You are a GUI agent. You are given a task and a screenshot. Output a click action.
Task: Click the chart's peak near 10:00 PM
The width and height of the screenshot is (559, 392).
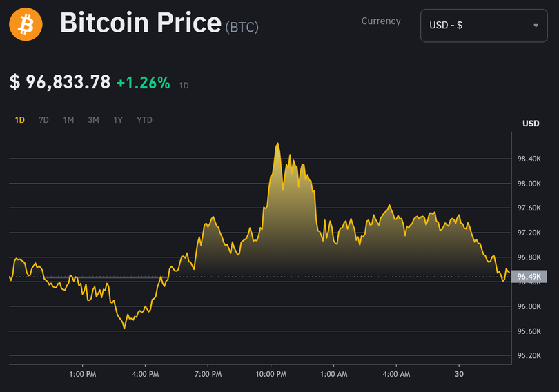277,144
